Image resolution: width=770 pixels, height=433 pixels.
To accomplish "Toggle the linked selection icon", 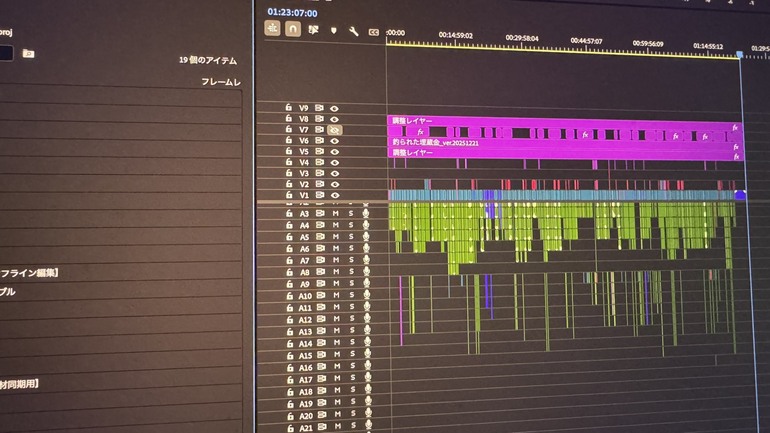I will tap(313, 30).
